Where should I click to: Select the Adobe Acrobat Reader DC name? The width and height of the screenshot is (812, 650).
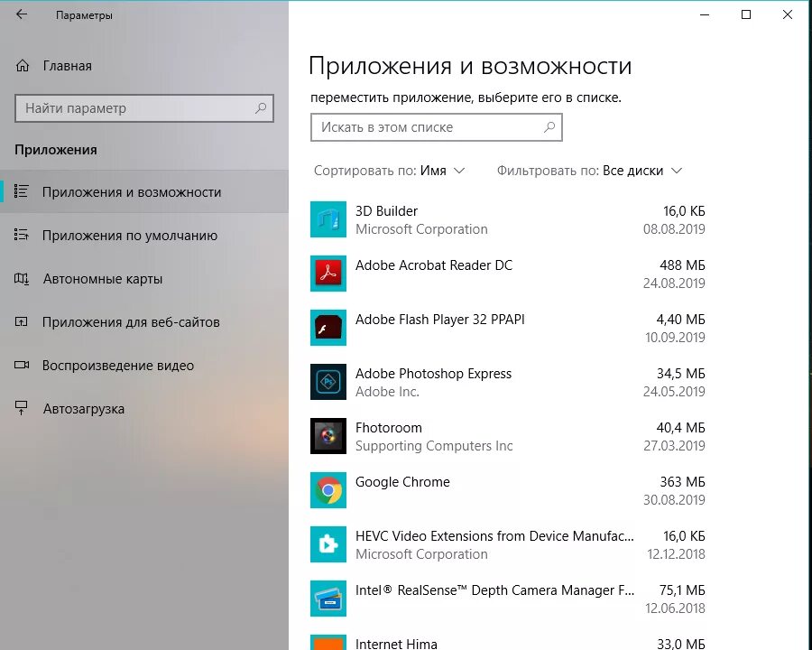[x=434, y=265]
